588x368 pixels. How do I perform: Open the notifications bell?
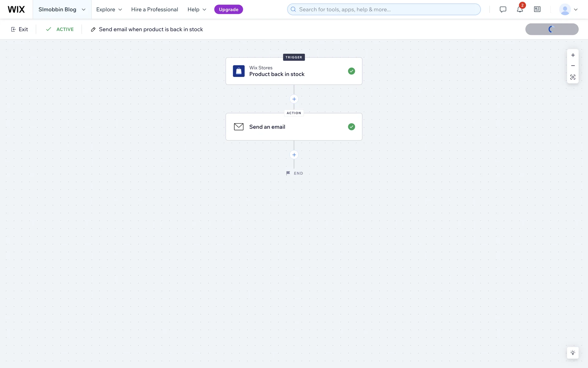point(520,10)
